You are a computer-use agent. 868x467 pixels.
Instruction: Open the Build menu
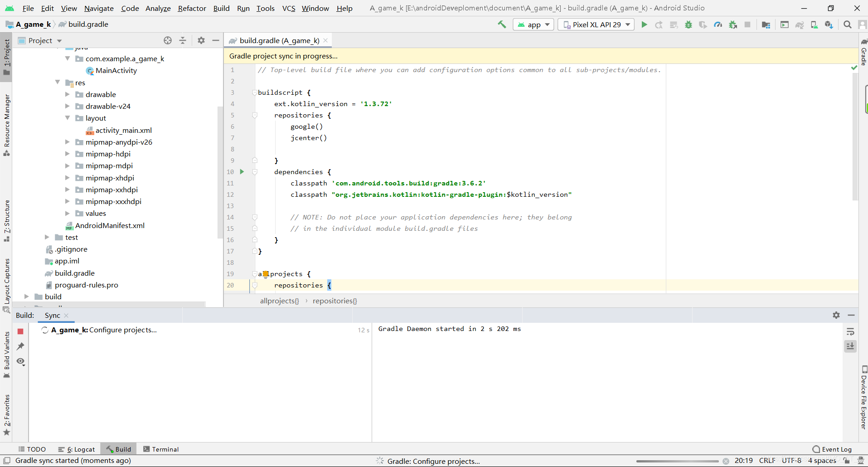coord(221,8)
